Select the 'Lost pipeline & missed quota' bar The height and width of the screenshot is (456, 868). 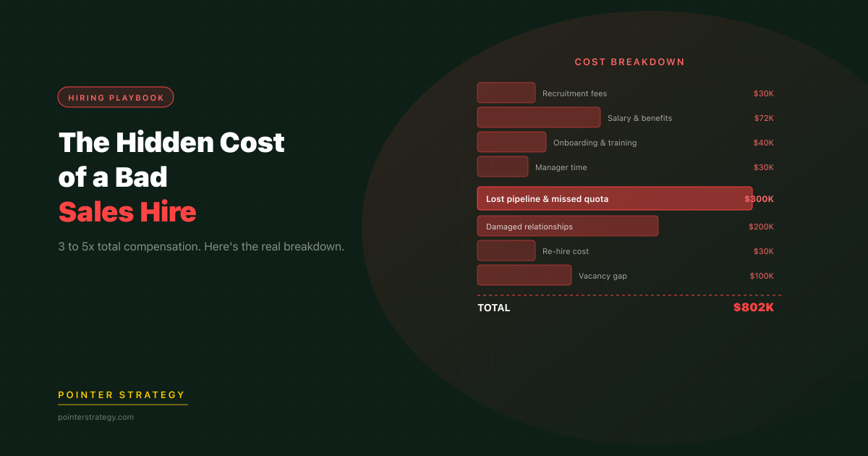point(615,198)
